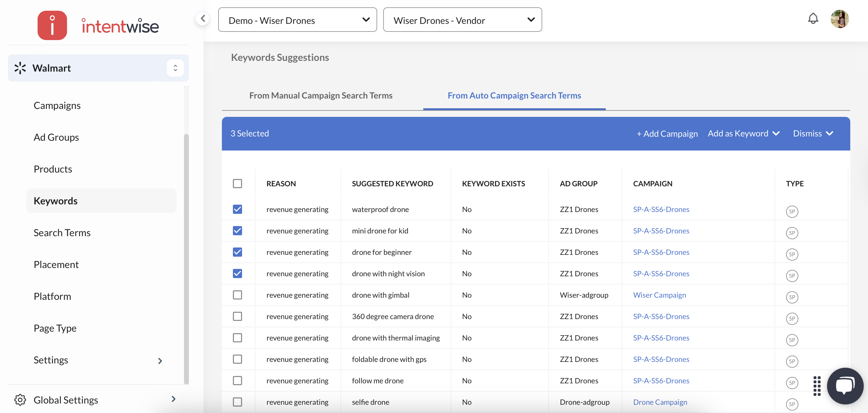
Task: Open Page Type in the sidebar
Action: [55, 328]
